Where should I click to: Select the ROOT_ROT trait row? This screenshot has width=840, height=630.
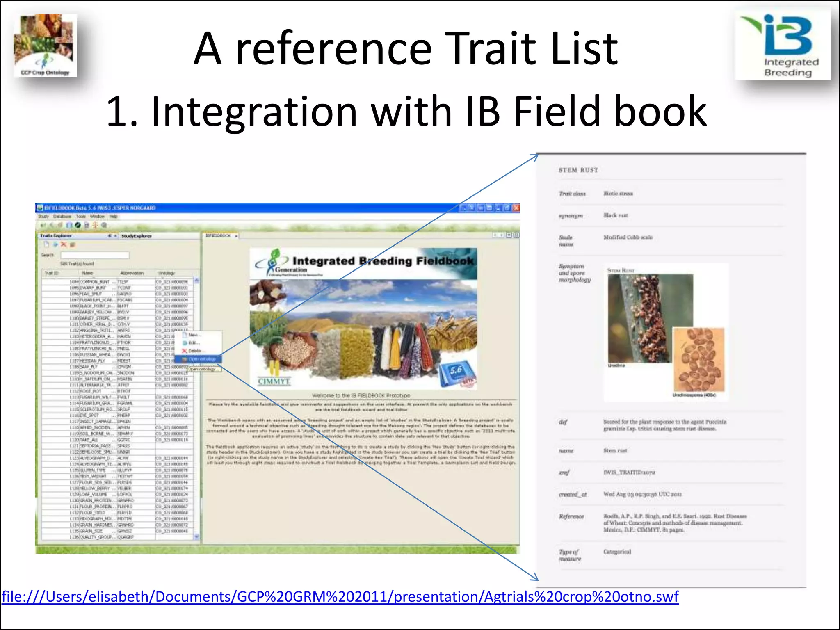click(x=118, y=391)
